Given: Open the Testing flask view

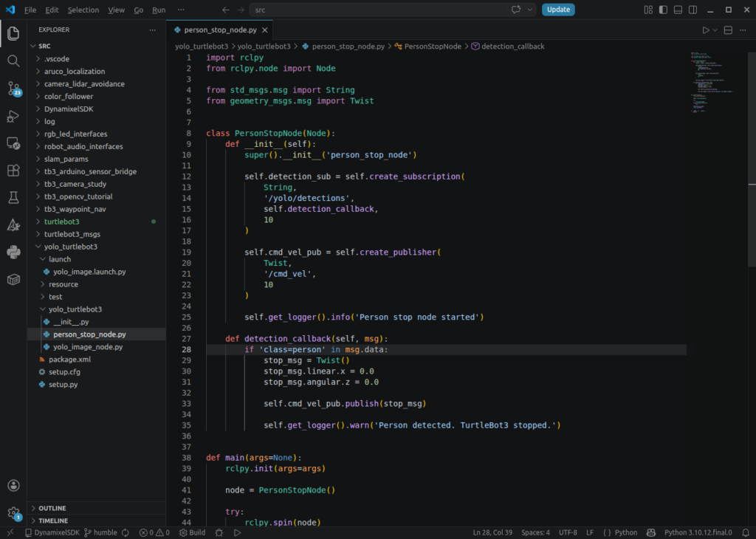Looking at the screenshot, I should pyautogui.click(x=13, y=197).
